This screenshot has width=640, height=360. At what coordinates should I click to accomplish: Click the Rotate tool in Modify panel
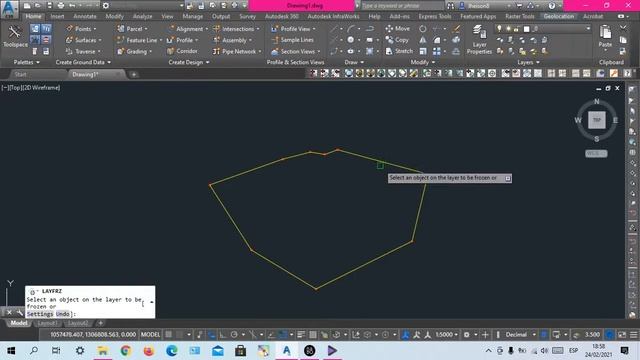(x=422, y=29)
